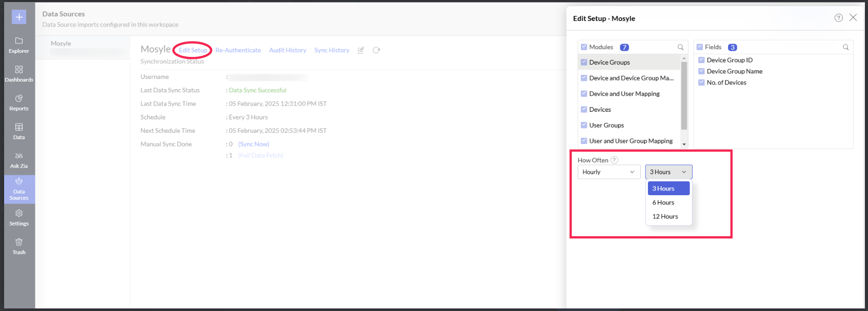Toggle Device and Device Group Mapping checkbox
868x311 pixels.
pos(584,78)
